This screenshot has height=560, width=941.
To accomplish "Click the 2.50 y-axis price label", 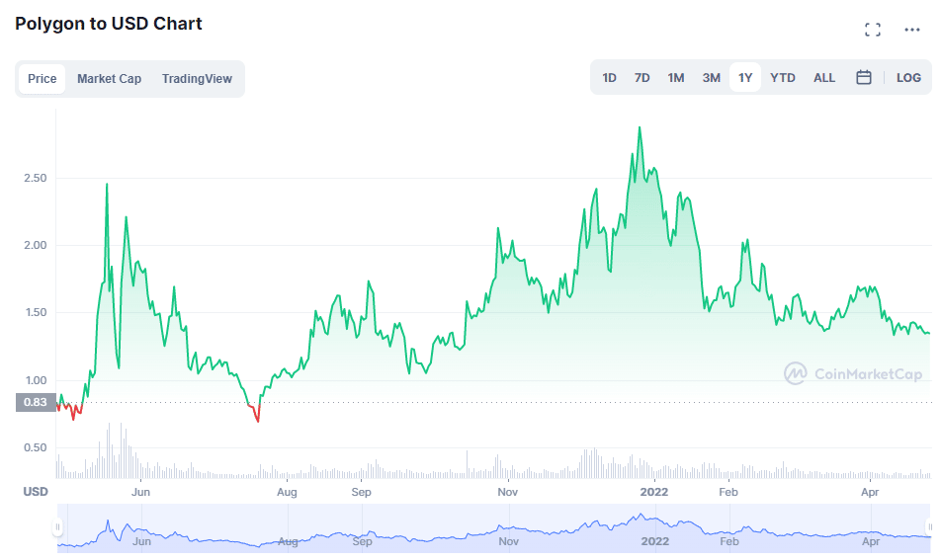I will click(x=35, y=178).
